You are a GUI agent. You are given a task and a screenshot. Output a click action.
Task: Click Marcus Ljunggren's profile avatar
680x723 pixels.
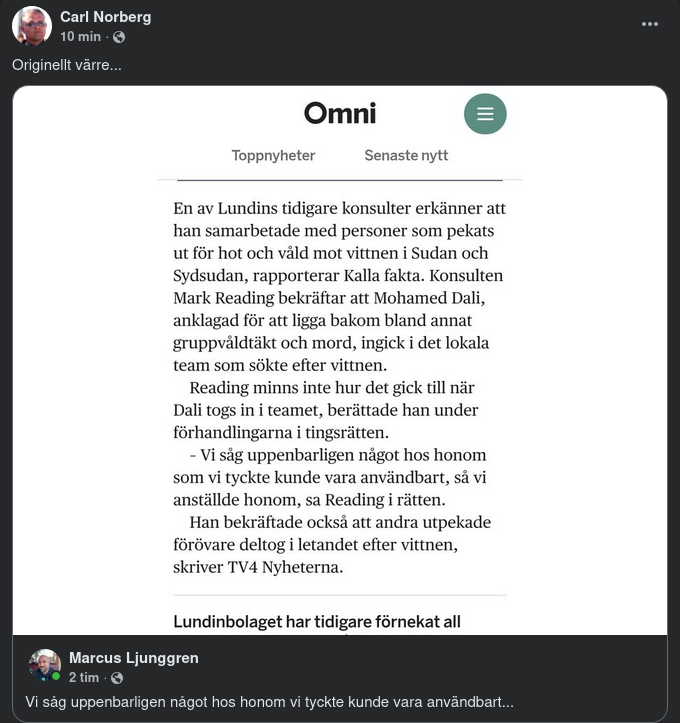click(x=44, y=666)
